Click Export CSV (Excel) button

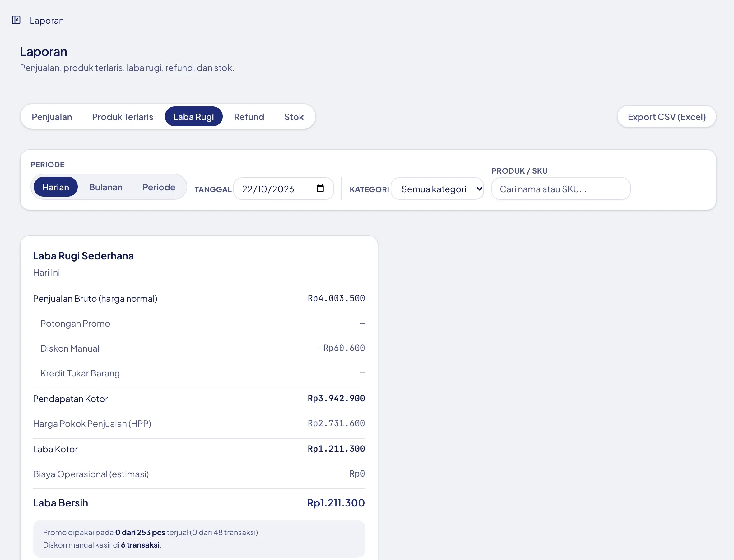click(667, 117)
